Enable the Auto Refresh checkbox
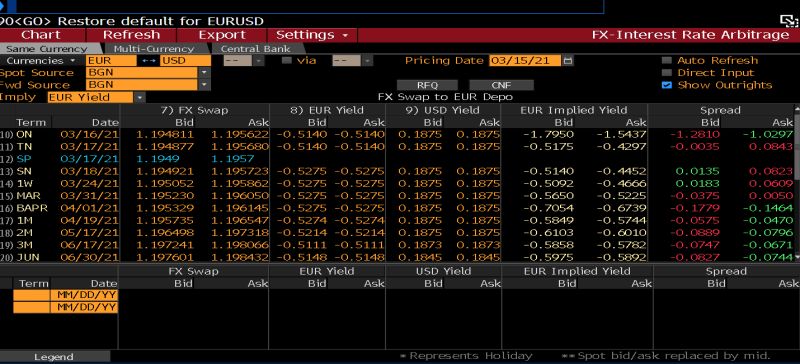The height and width of the screenshot is (364, 800). point(666,60)
